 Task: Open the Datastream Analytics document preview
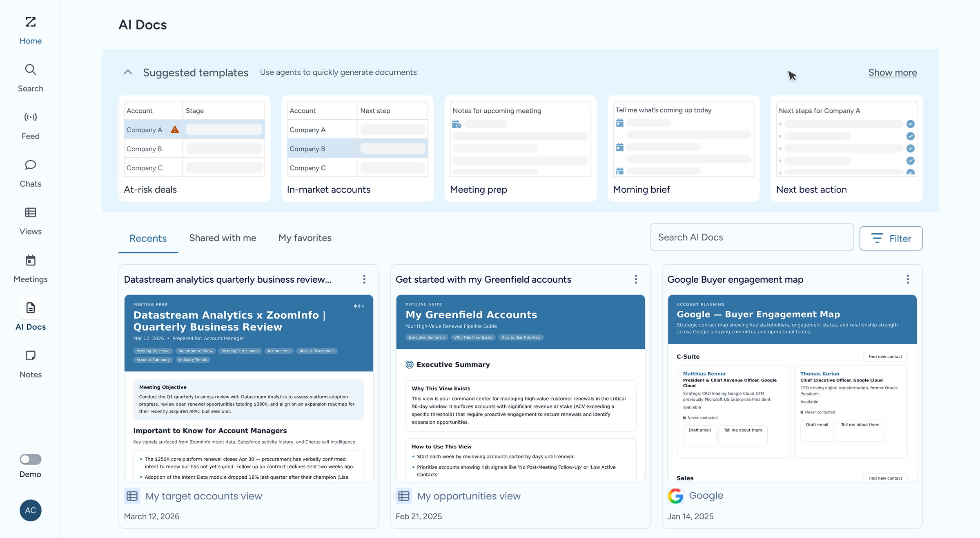249,388
